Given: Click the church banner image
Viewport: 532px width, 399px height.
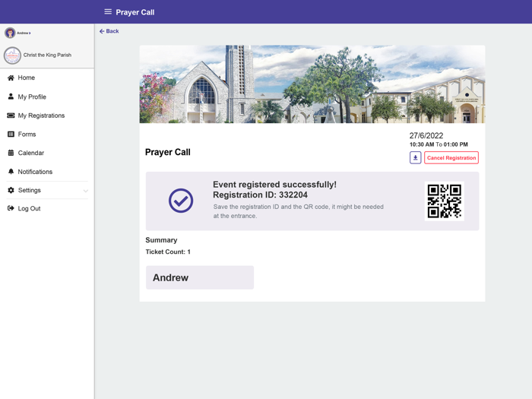Looking at the screenshot, I should [x=312, y=84].
